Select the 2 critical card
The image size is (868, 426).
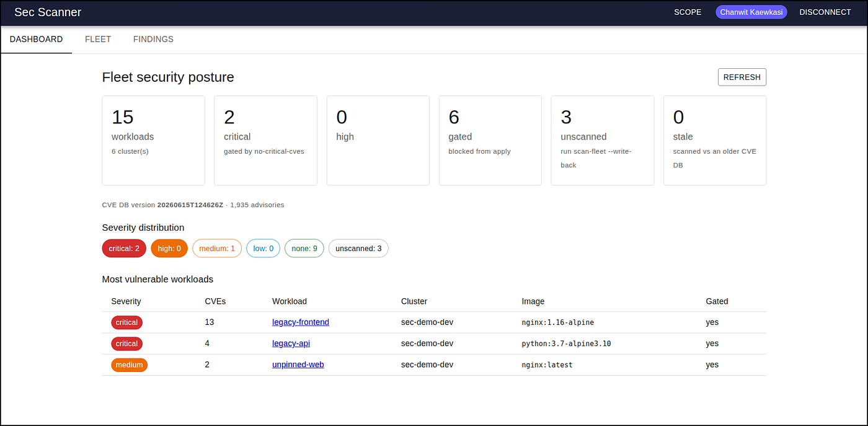(x=265, y=140)
